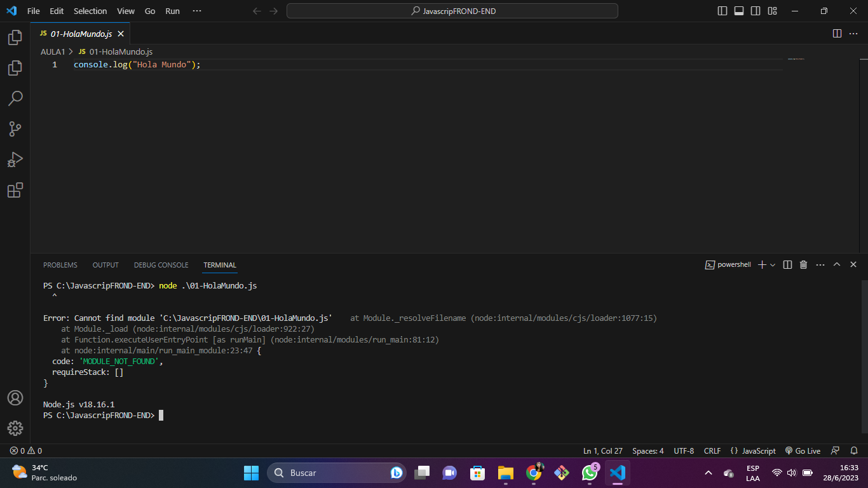Viewport: 868px width, 488px height.
Task: Click the Buscar taskbar search box
Action: coord(337,473)
